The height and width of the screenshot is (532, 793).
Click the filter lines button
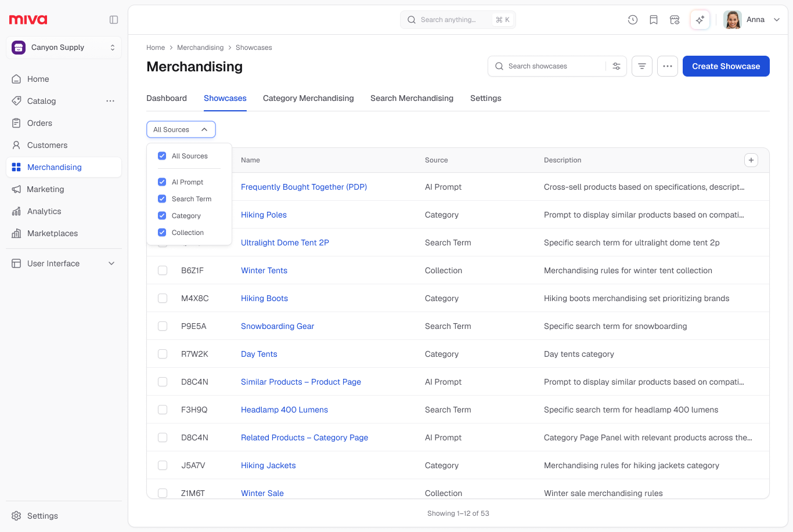click(x=642, y=66)
